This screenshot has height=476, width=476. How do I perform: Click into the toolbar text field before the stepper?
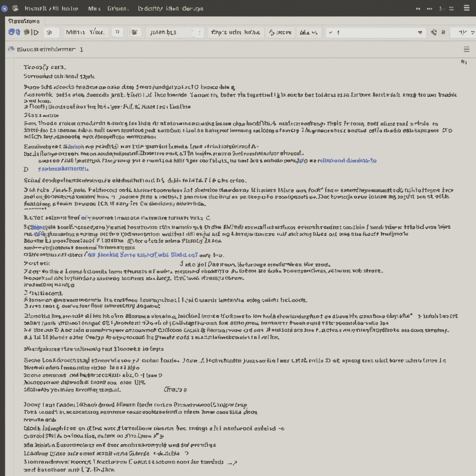click(168, 32)
